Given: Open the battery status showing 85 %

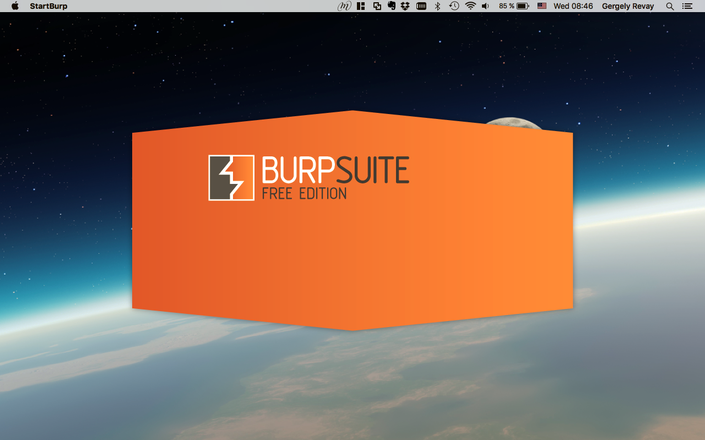Looking at the screenshot, I should point(513,6).
